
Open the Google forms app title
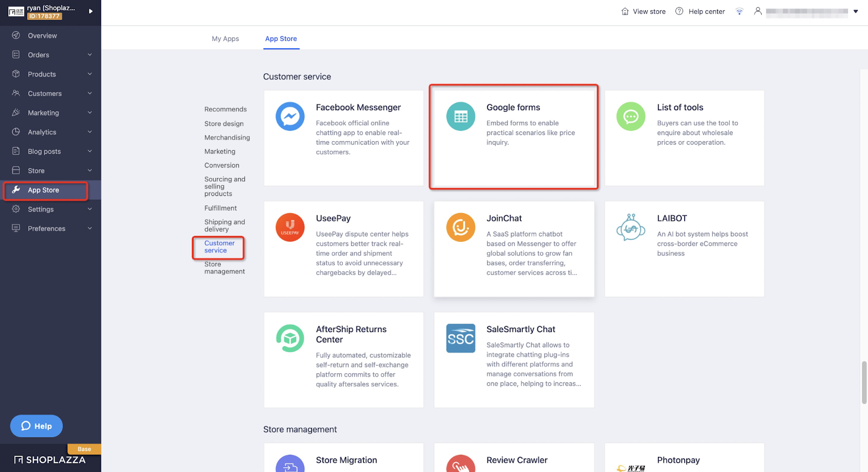coord(513,107)
